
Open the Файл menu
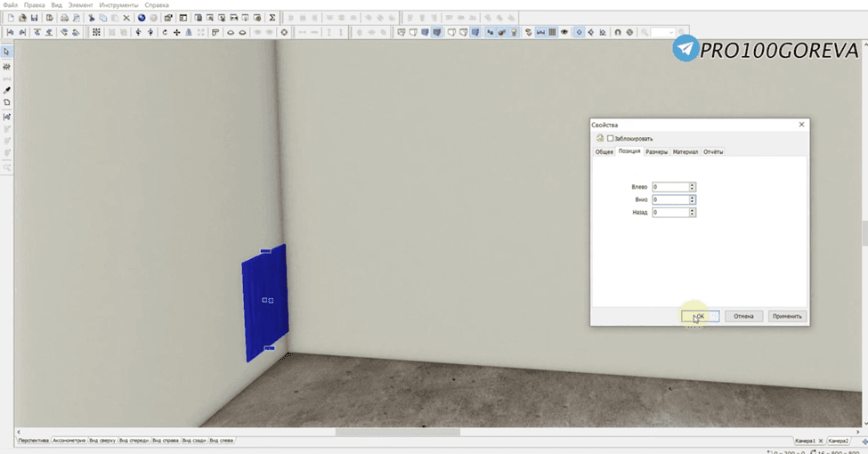(10, 5)
